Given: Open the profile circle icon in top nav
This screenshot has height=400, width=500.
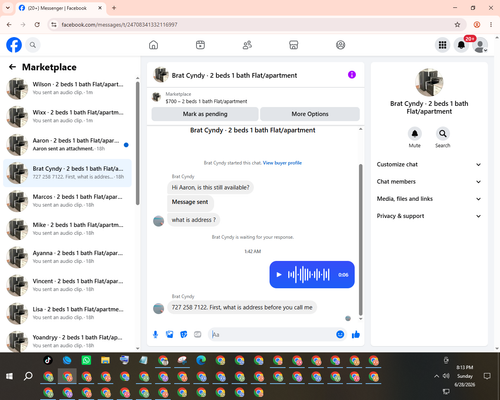Looking at the screenshot, I should click(340, 45).
